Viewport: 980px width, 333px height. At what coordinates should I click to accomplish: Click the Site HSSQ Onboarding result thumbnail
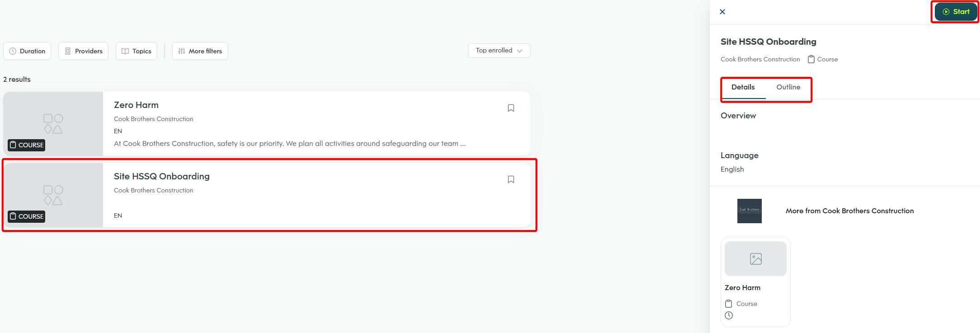pos(53,195)
